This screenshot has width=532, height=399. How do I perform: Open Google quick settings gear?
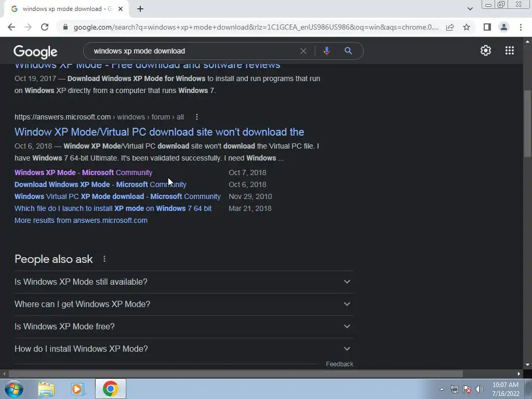point(486,50)
